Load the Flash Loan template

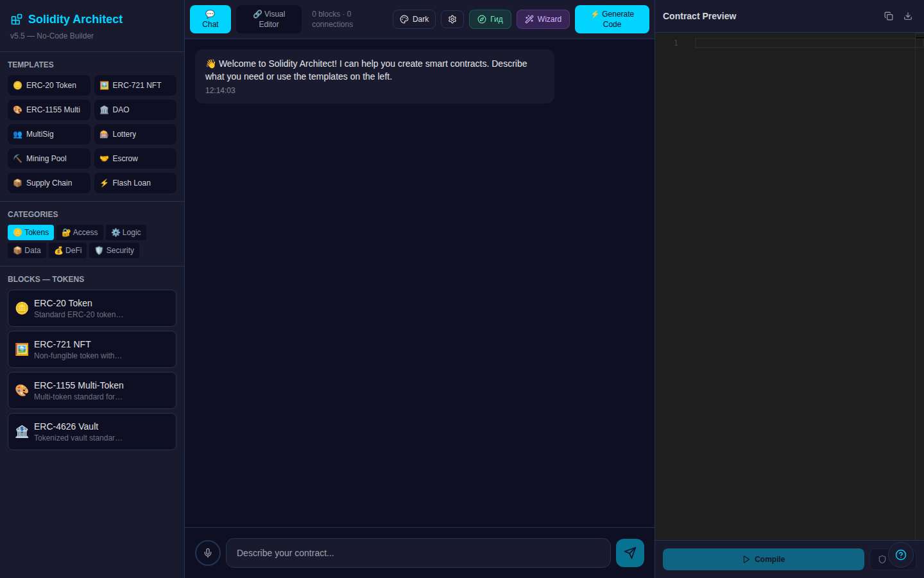tap(135, 183)
